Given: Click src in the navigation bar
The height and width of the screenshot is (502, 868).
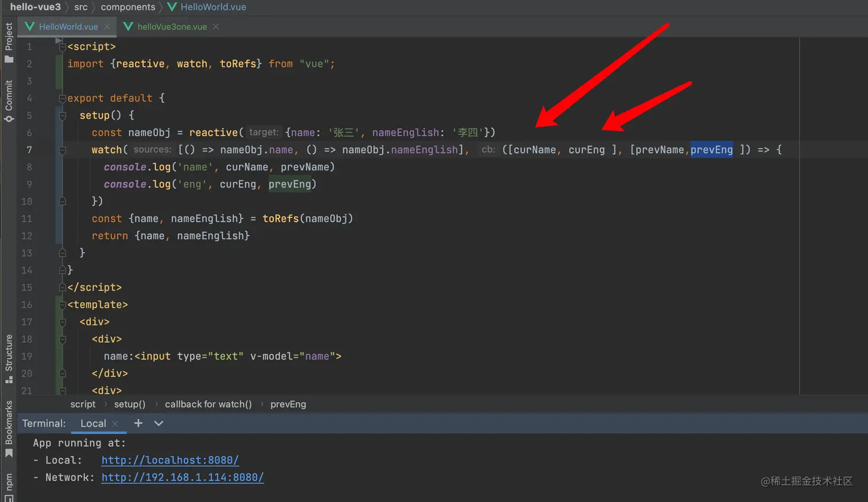Looking at the screenshot, I should (x=81, y=7).
